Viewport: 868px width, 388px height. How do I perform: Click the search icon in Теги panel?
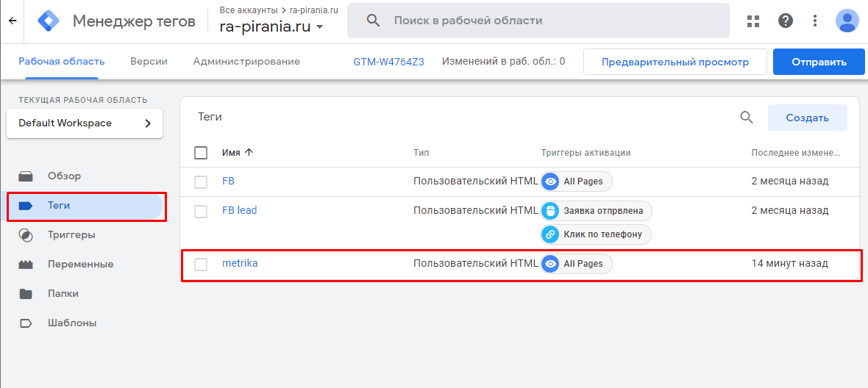coord(746,118)
